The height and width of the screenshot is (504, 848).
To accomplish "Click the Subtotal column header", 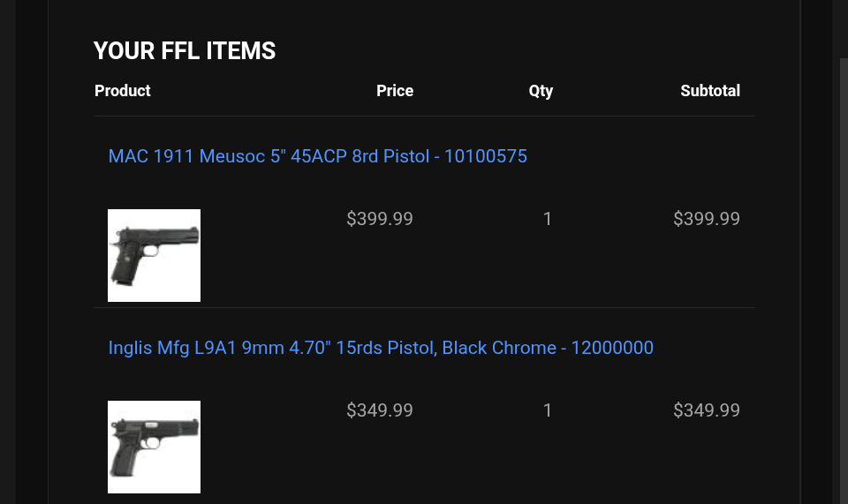I will pos(709,91).
